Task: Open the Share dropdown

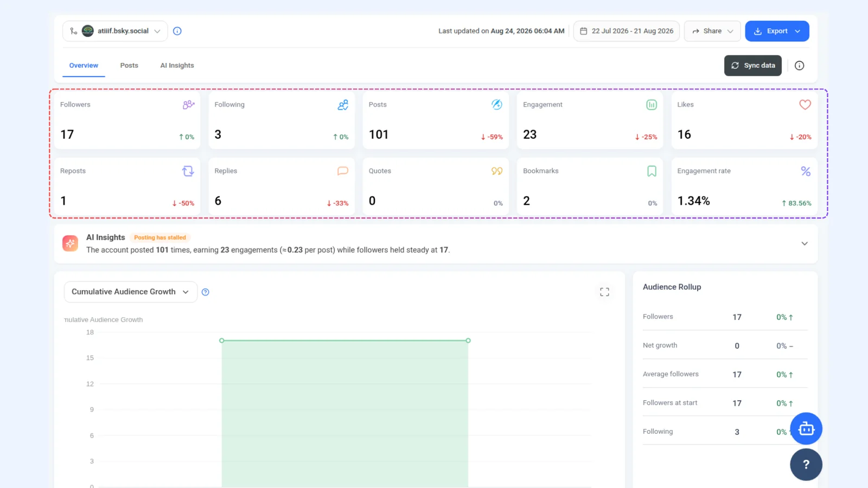Action: point(713,31)
